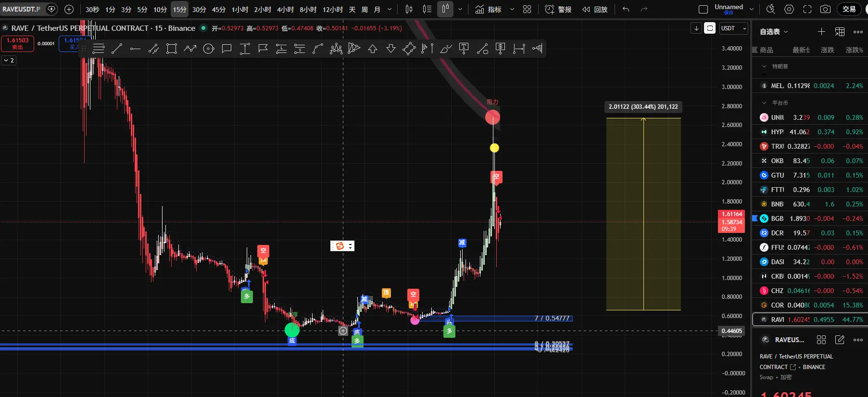This screenshot has height=397, width=868.
Task: Open the watchlist advanced view icon
Action: (x=840, y=32)
